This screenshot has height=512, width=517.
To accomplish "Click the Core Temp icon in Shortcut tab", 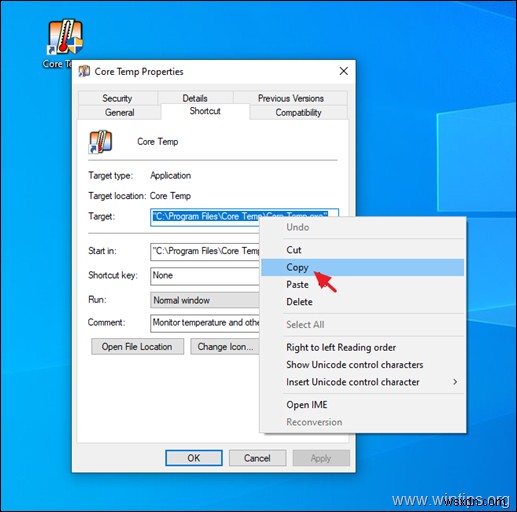I will click(x=100, y=142).
